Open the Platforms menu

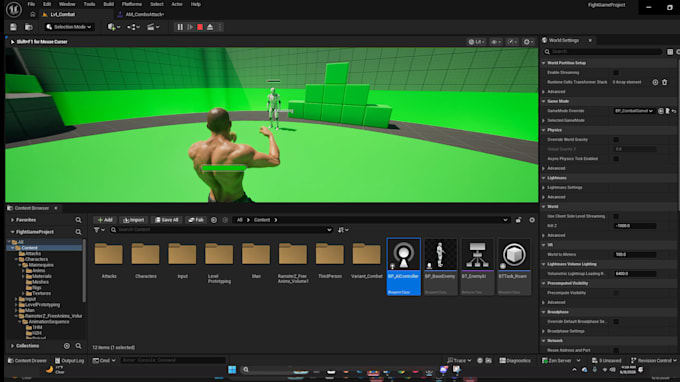[132, 4]
